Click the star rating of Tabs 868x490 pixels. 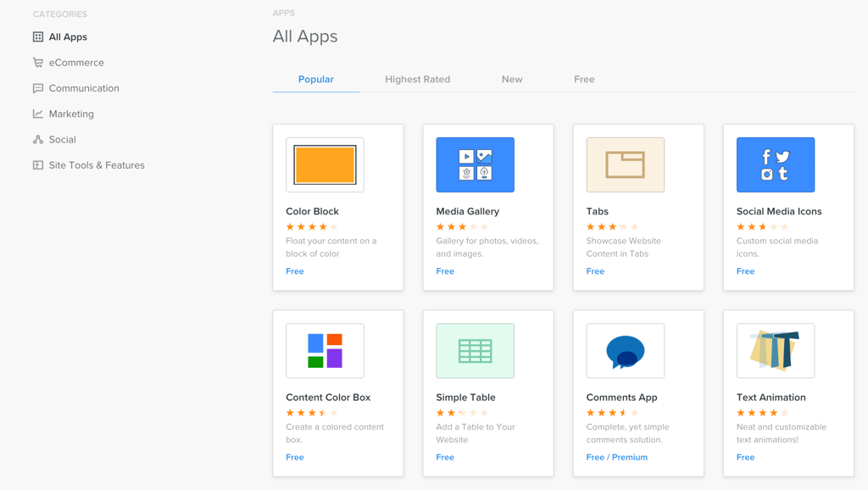point(612,227)
